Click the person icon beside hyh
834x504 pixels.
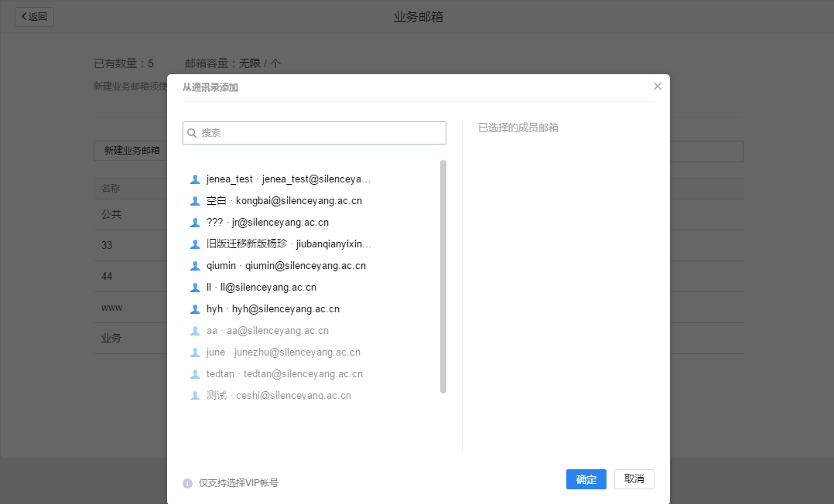[195, 308]
